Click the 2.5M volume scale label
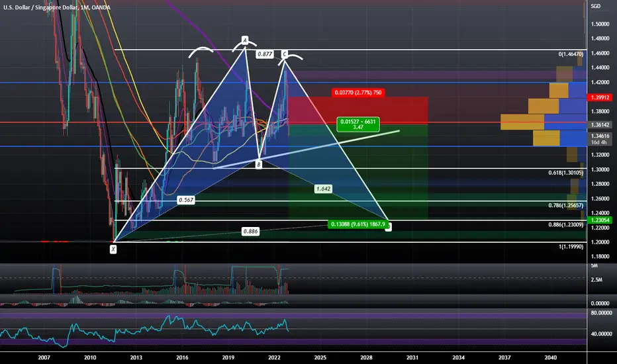 [596, 280]
